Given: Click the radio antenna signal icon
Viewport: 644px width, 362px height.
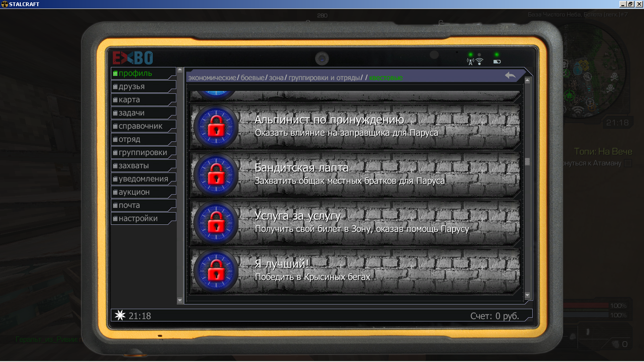Looking at the screenshot, I should (470, 61).
